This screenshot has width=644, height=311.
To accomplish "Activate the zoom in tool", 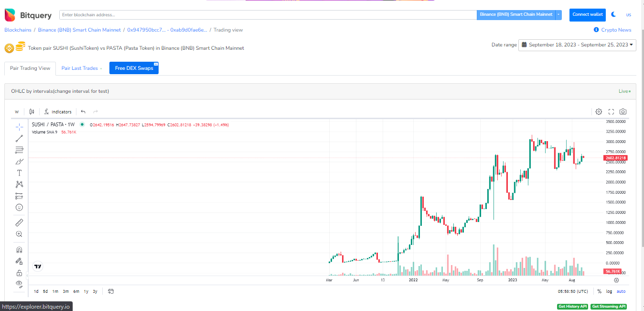I will point(19,234).
